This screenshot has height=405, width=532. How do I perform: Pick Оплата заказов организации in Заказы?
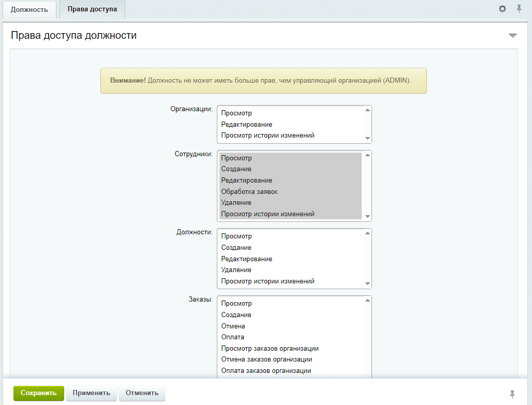(x=290, y=371)
